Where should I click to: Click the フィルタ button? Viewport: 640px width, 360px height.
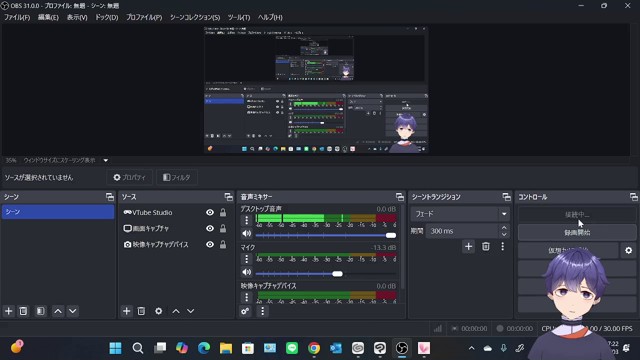[177, 177]
